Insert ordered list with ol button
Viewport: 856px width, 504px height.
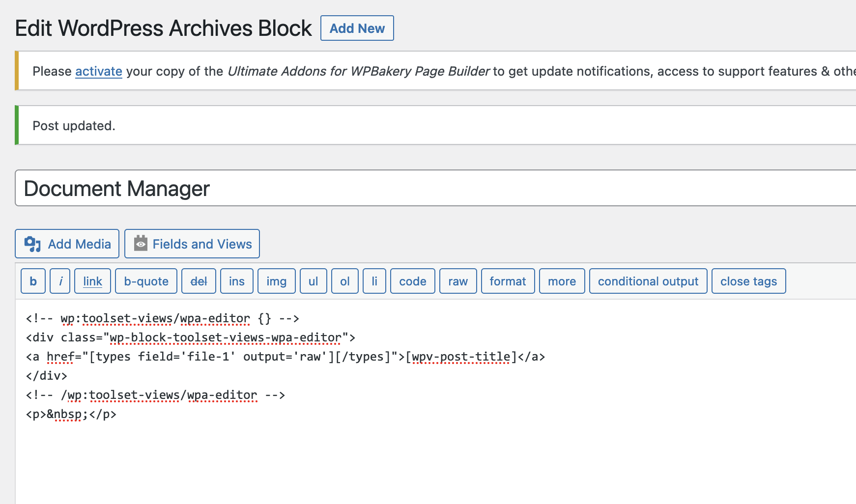345,281
